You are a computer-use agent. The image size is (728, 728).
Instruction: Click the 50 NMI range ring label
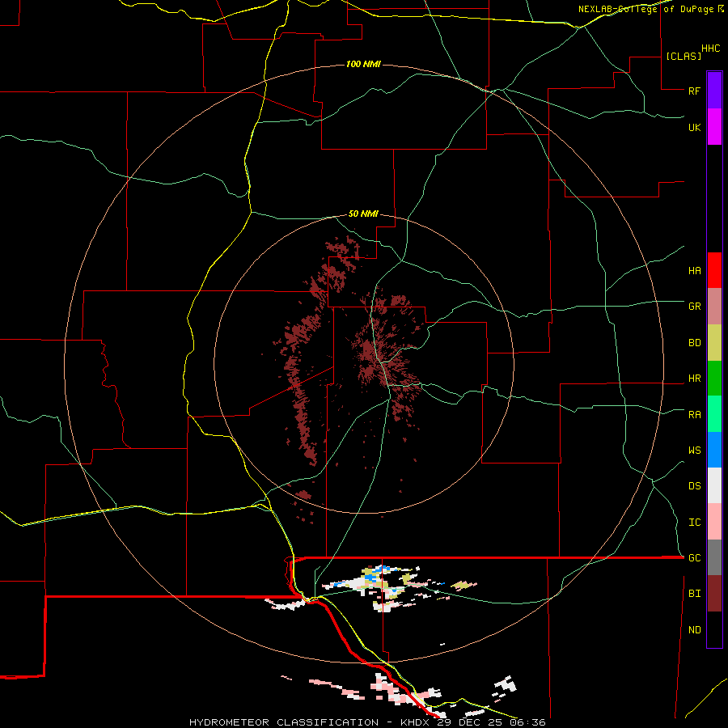point(363,214)
